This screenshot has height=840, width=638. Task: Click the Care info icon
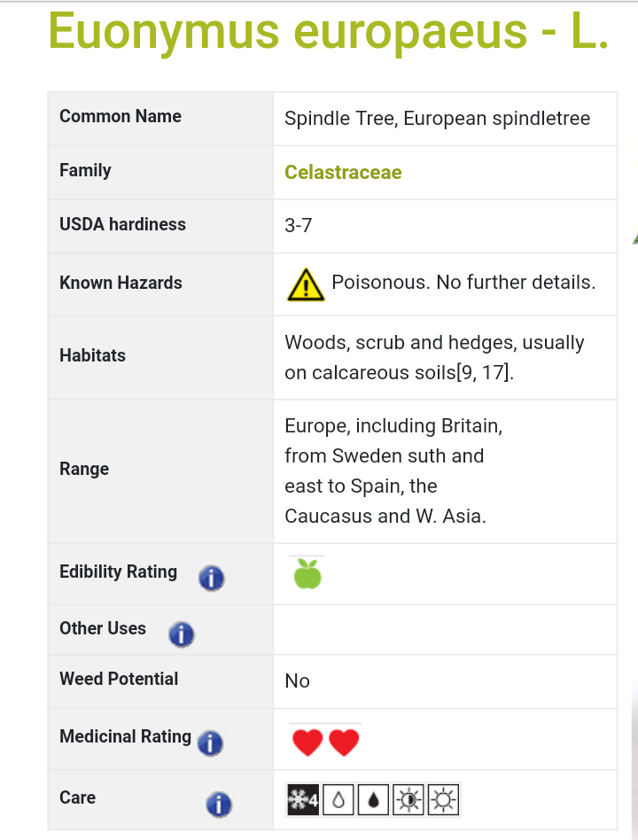tap(219, 804)
